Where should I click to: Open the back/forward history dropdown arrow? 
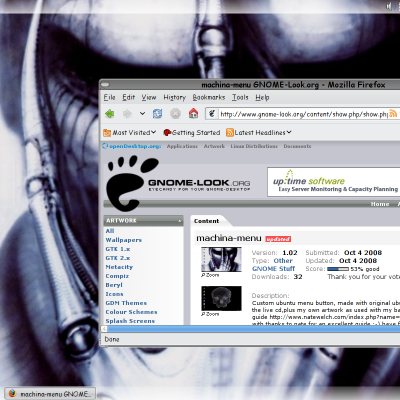[142, 114]
